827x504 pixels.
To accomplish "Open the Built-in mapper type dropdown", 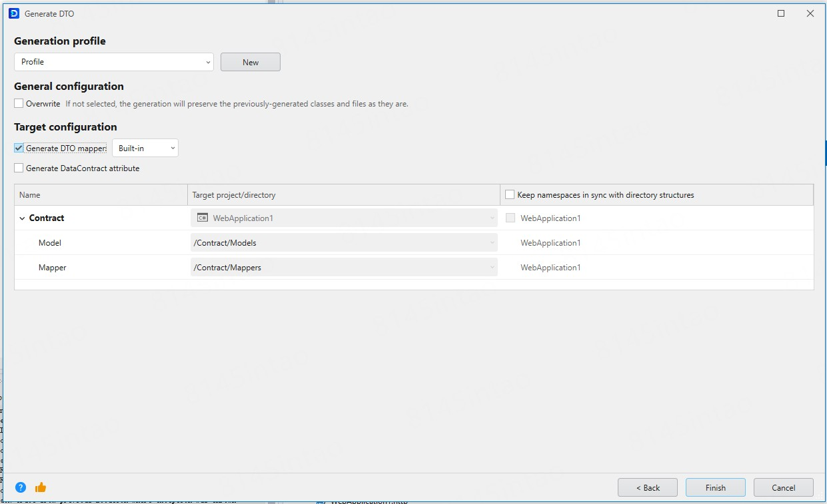I will click(x=145, y=148).
